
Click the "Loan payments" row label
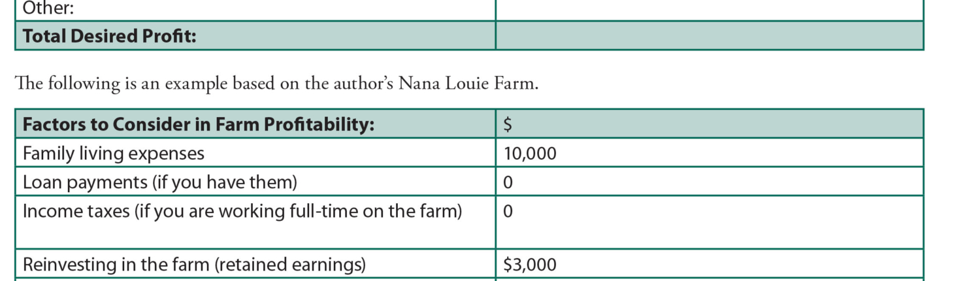[86, 182]
